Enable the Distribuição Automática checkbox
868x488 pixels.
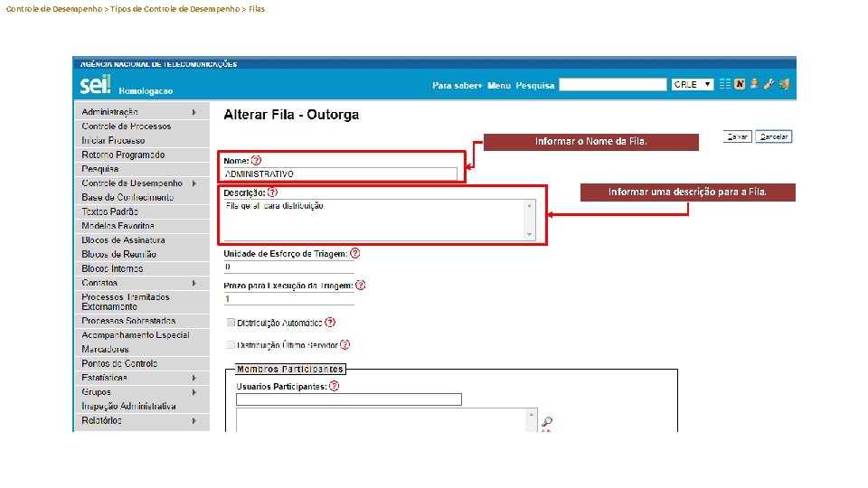(231, 323)
